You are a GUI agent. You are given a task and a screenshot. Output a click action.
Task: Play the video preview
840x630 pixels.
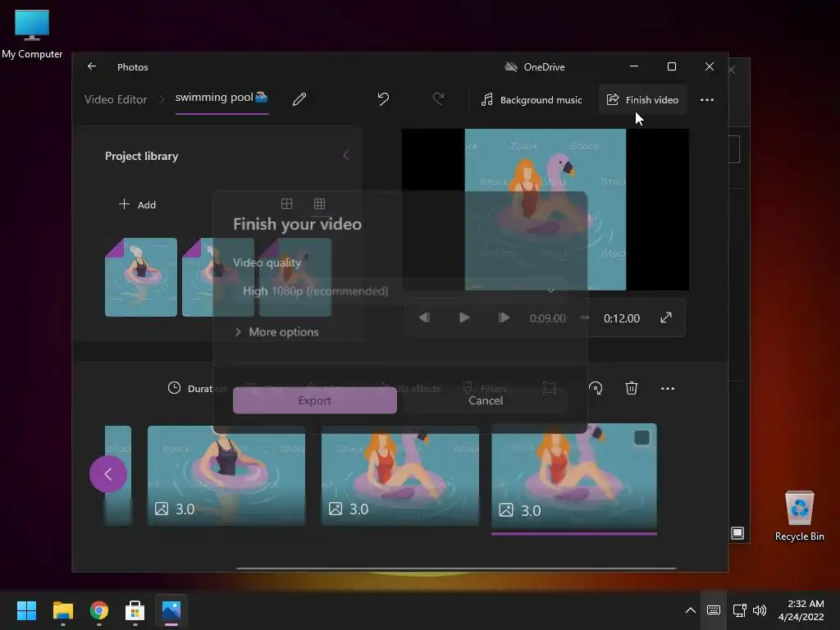tap(464, 317)
